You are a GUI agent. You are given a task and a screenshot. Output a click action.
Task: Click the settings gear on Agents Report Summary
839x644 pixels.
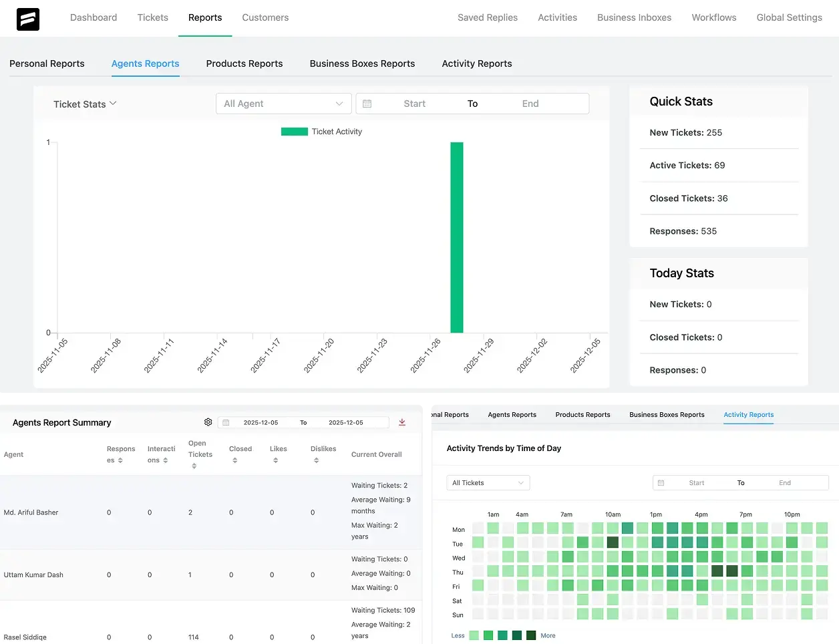point(208,422)
